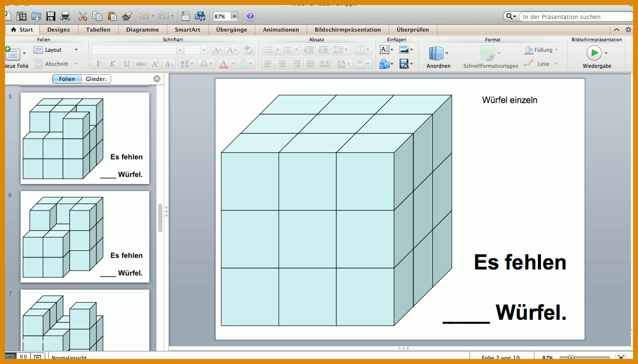Cut selection with the scissors icon
The width and height of the screenshot is (638, 364).
pos(83,16)
